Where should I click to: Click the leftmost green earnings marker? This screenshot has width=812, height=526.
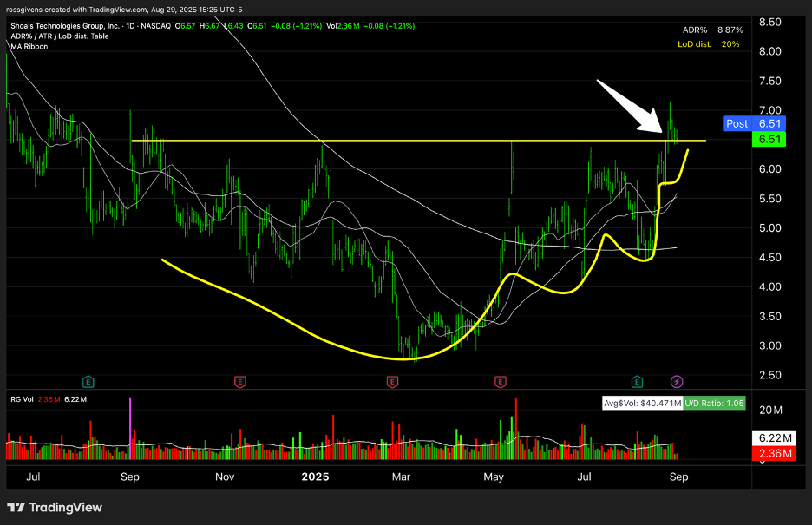[88, 381]
